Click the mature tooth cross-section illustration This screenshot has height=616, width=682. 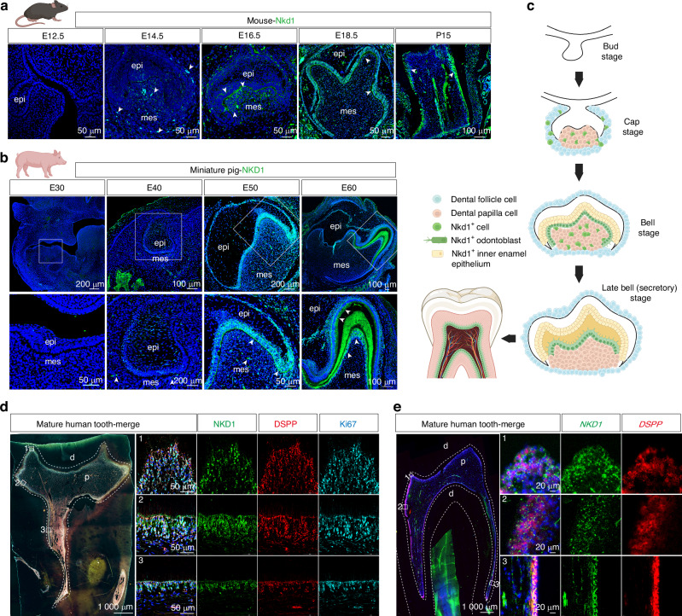coord(462,332)
